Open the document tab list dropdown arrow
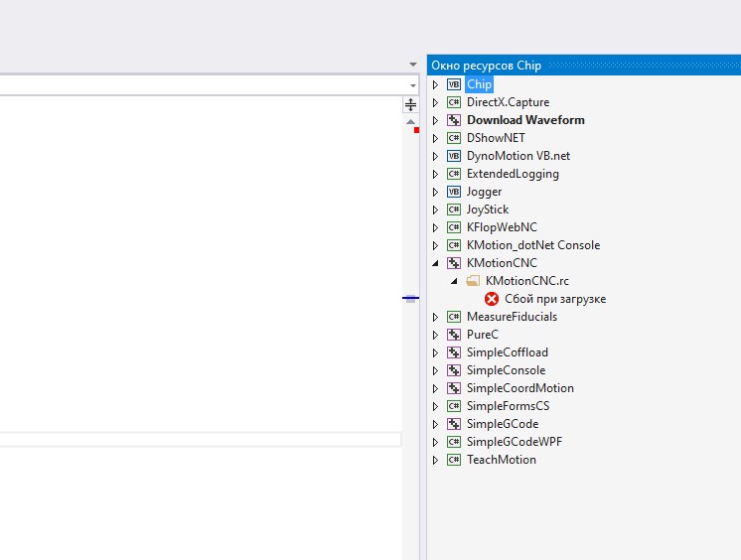 click(413, 65)
